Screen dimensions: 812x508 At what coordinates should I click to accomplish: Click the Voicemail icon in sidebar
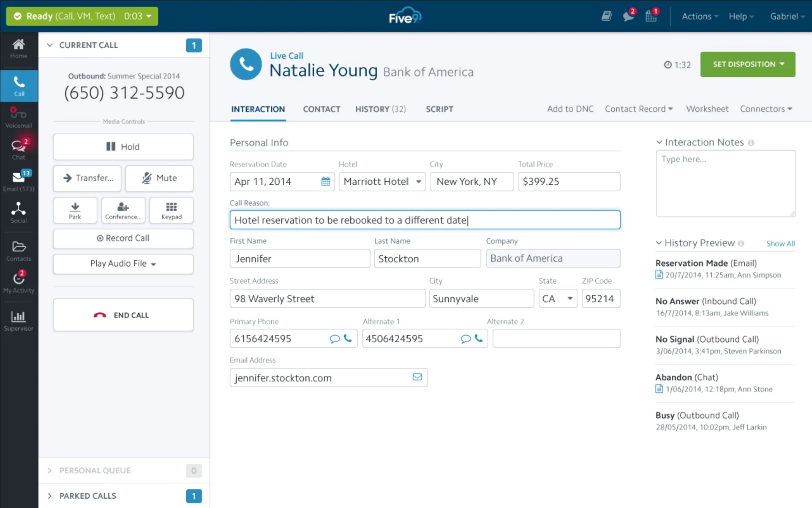18,117
